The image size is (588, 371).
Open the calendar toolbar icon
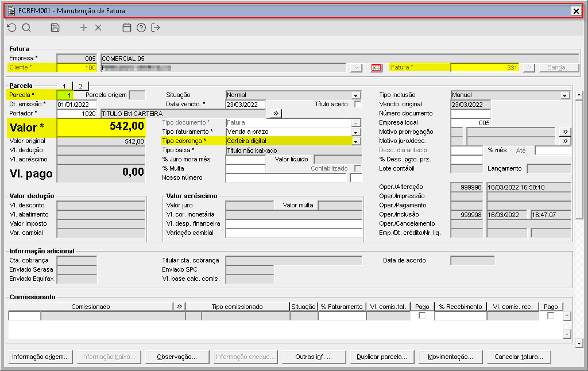[127, 28]
